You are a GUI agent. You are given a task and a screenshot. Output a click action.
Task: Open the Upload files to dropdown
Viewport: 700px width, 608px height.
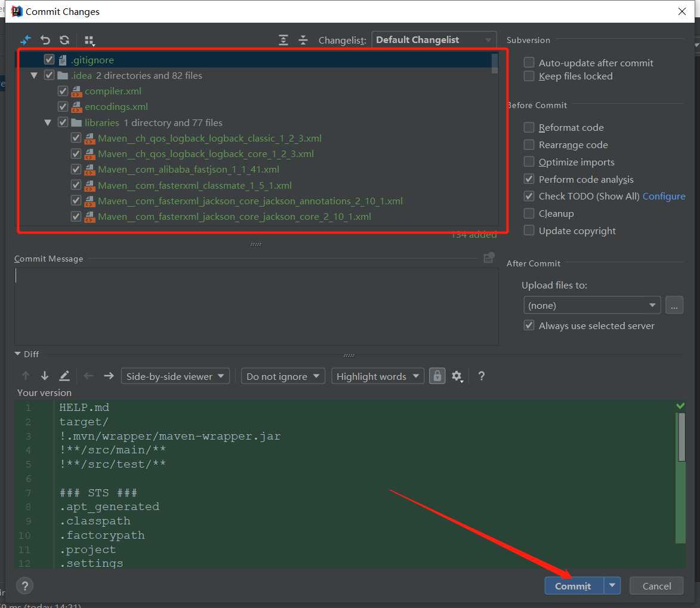(592, 305)
